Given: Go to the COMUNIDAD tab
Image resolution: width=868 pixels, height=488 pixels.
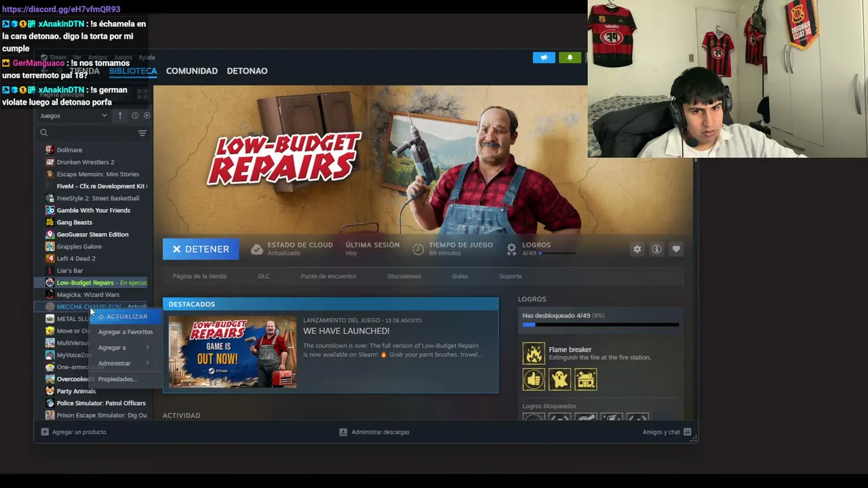Looking at the screenshot, I should [192, 70].
